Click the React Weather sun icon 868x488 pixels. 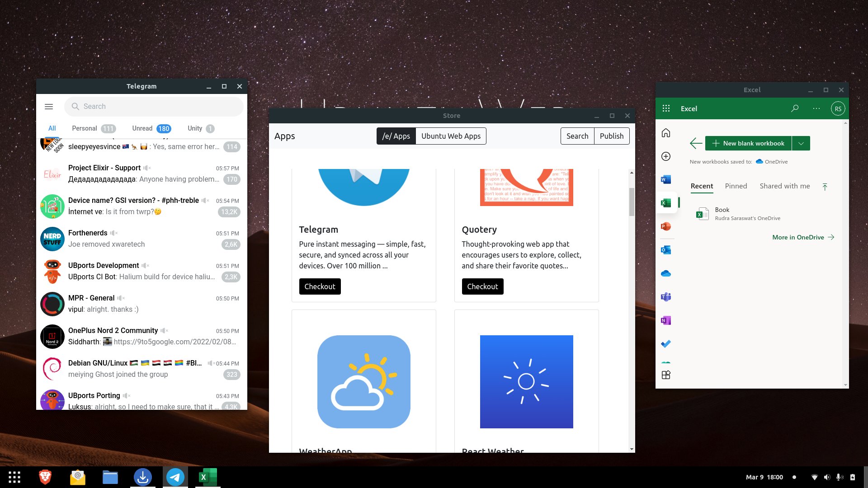(x=527, y=382)
